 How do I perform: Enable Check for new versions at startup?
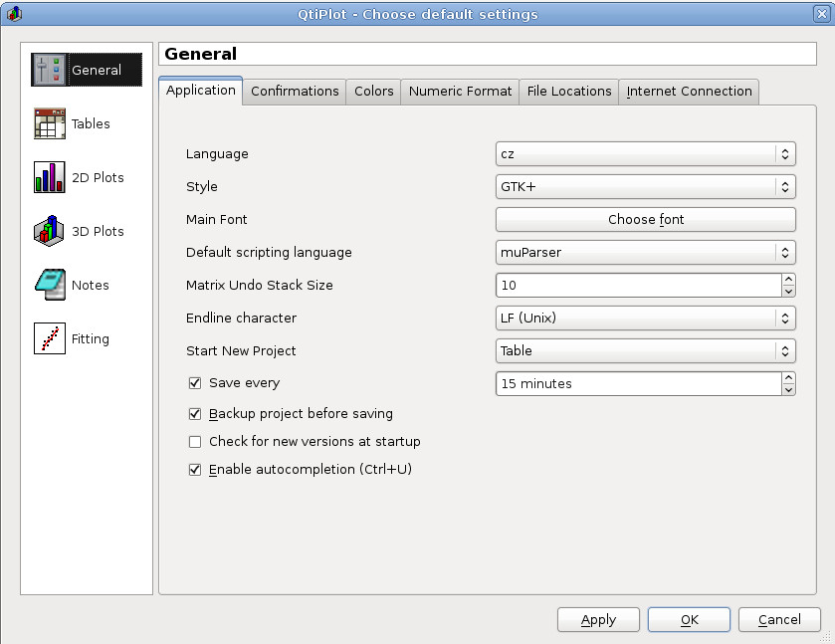[x=195, y=442]
